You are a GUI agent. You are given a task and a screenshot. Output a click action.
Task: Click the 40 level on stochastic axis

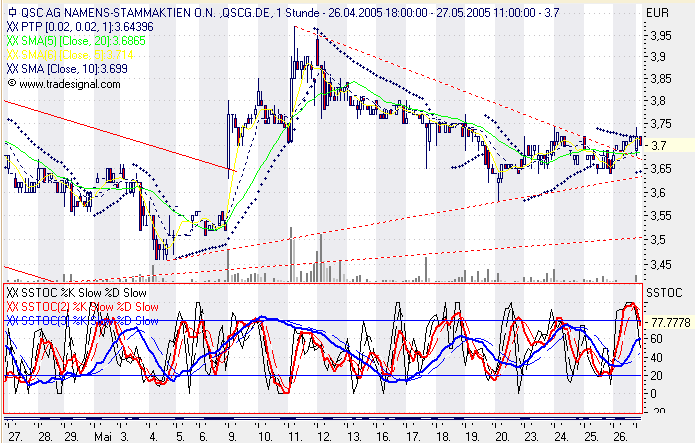pos(656,357)
